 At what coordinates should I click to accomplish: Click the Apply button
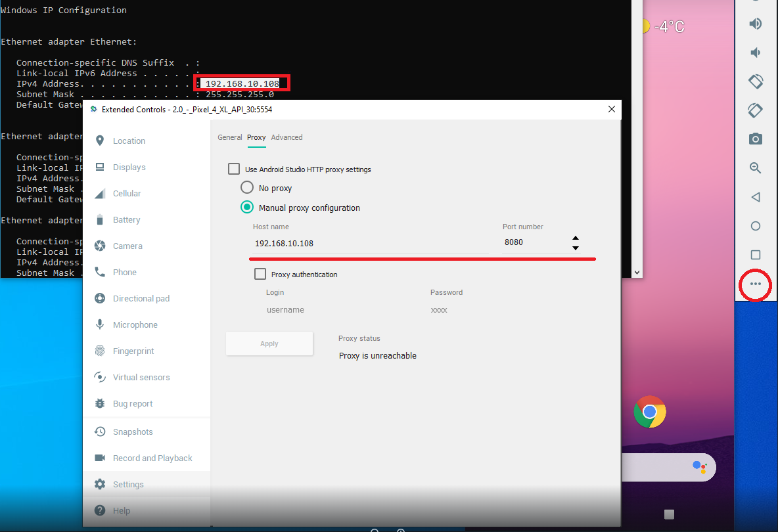pyautogui.click(x=269, y=344)
